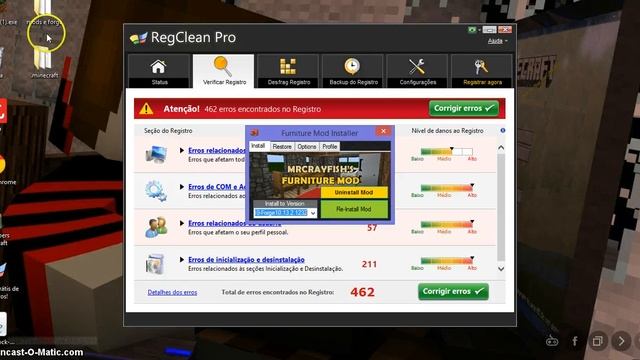This screenshot has height=360, width=640.
Task: Click the first damage level gauge
Action: pos(447,151)
